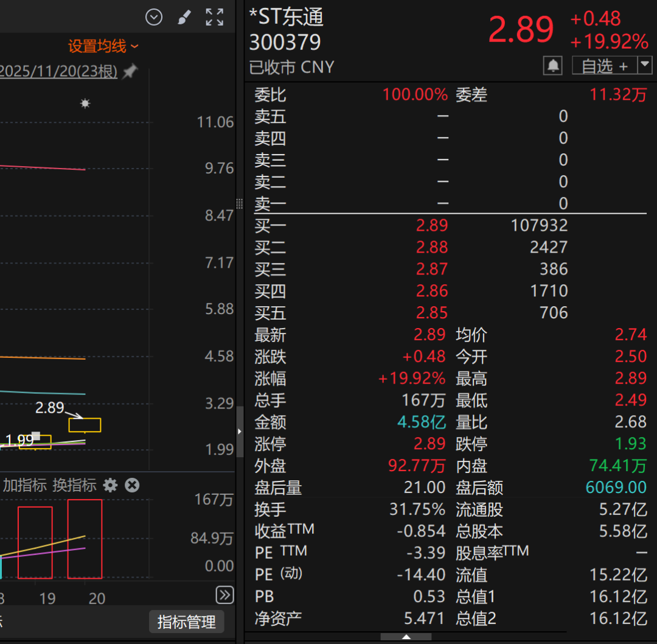Click 换指标 to switch indicator
Image resolution: width=657 pixels, height=644 pixels.
pos(75,485)
